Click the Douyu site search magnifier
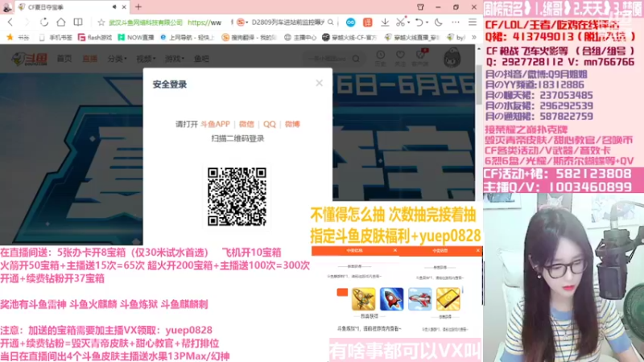Image resolution: width=644 pixels, height=362 pixels. pyautogui.click(x=356, y=59)
